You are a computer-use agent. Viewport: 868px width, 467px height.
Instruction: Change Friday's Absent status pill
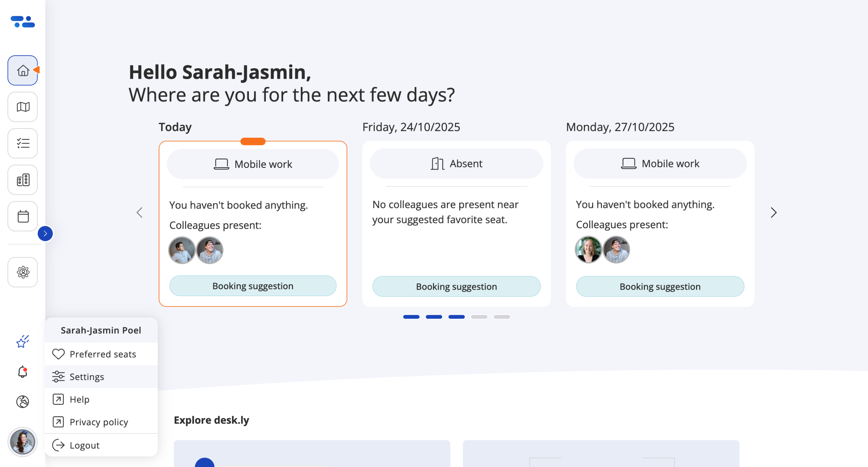pyautogui.click(x=456, y=163)
